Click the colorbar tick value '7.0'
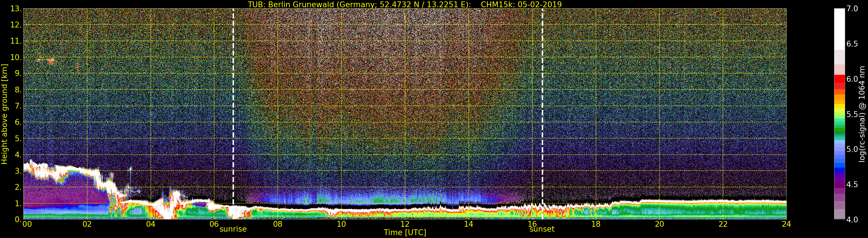Image resolution: width=868 pixels, height=238 pixels. pos(852,8)
